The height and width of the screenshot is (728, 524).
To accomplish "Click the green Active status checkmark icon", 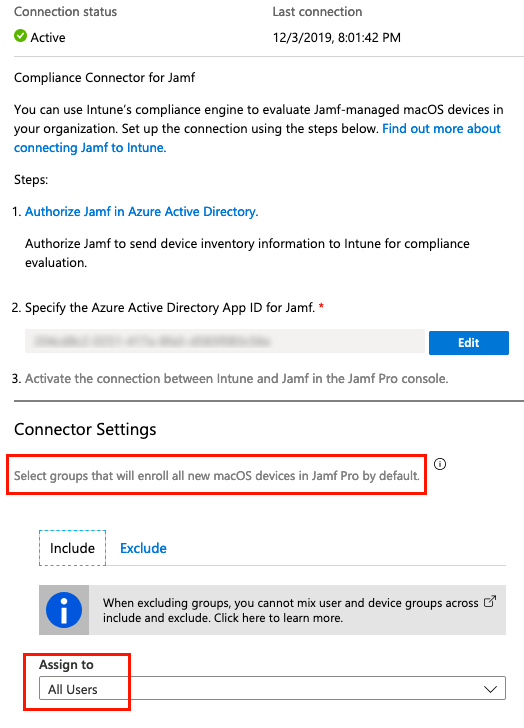I will 20,36.
